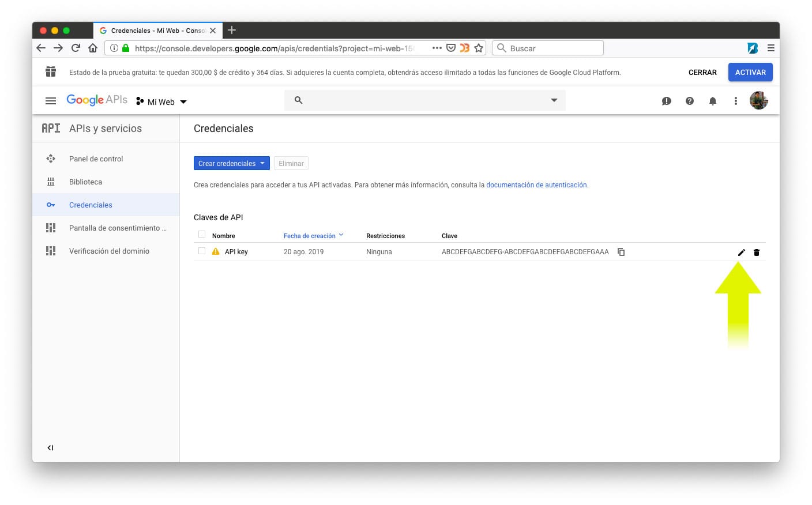Open the vertical three-dot settings menu

(x=736, y=101)
